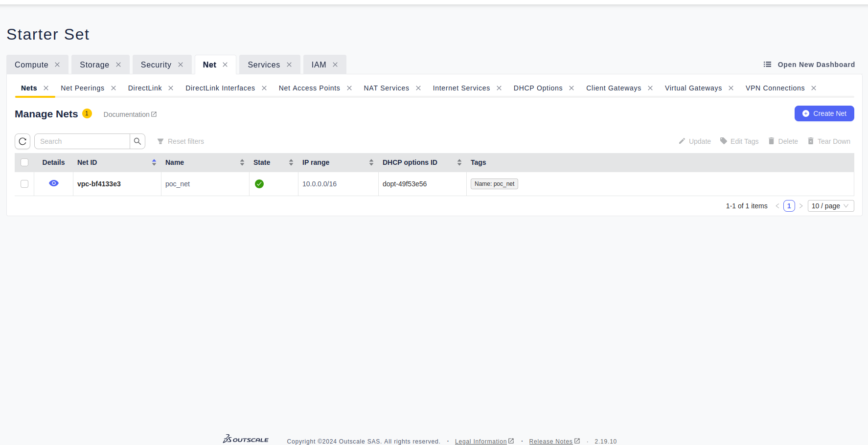Screen dimensions: 868x445
Task: Click the Create Net button
Action: pos(824,113)
